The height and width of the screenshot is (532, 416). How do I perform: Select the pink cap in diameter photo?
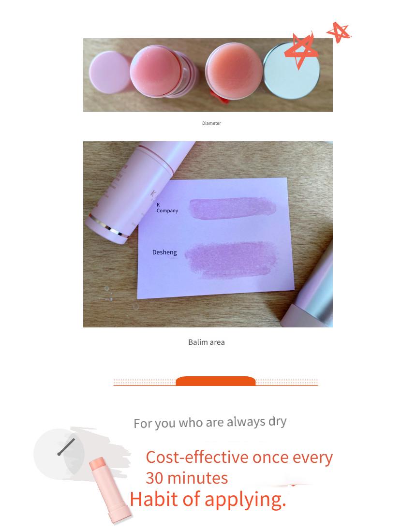tap(108, 72)
